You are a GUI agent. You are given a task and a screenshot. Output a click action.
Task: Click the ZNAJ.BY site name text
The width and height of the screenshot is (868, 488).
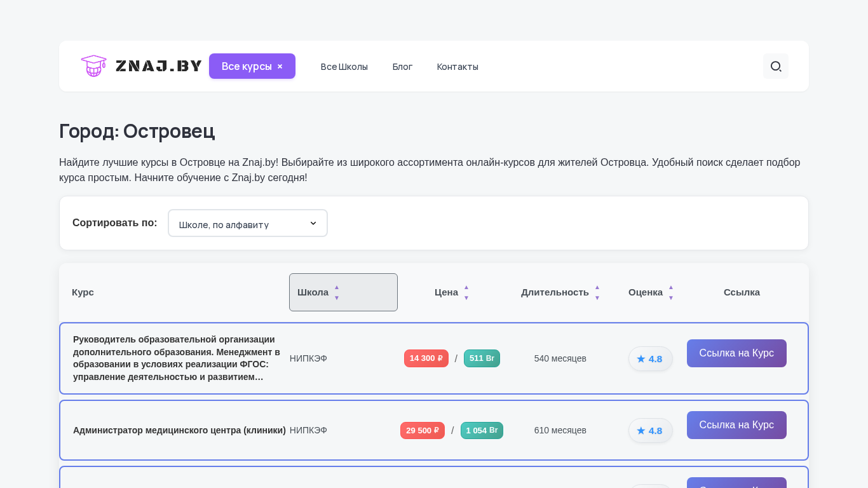[159, 66]
